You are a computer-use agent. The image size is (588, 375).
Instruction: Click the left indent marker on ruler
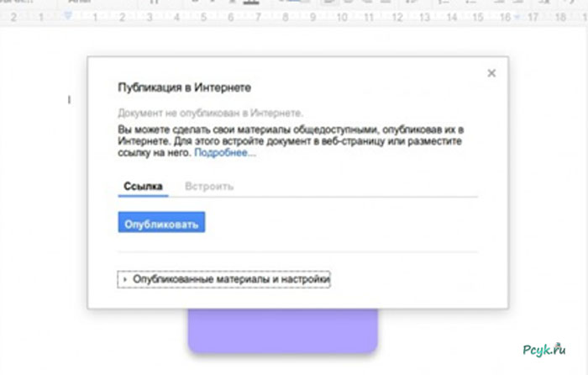pos(68,16)
